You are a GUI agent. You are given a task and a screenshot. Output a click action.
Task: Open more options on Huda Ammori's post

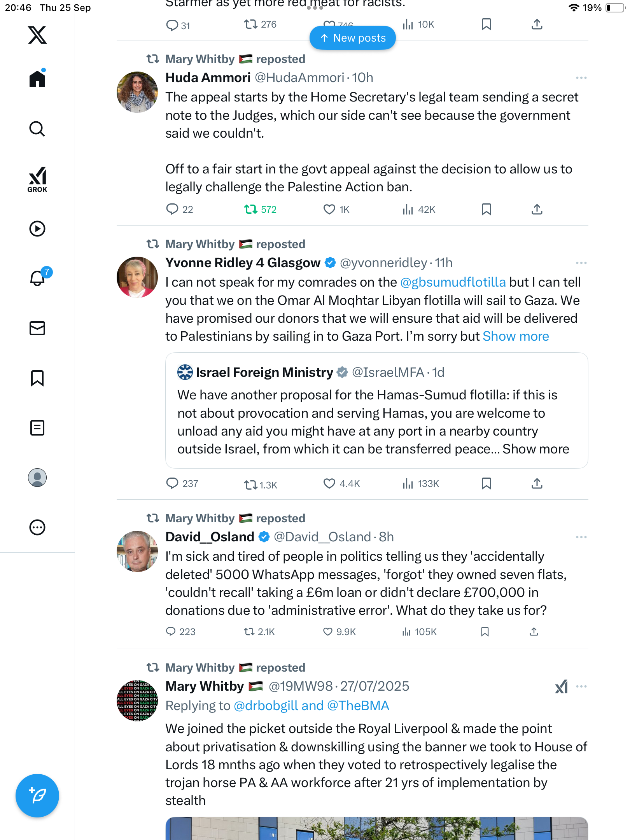[x=581, y=78]
